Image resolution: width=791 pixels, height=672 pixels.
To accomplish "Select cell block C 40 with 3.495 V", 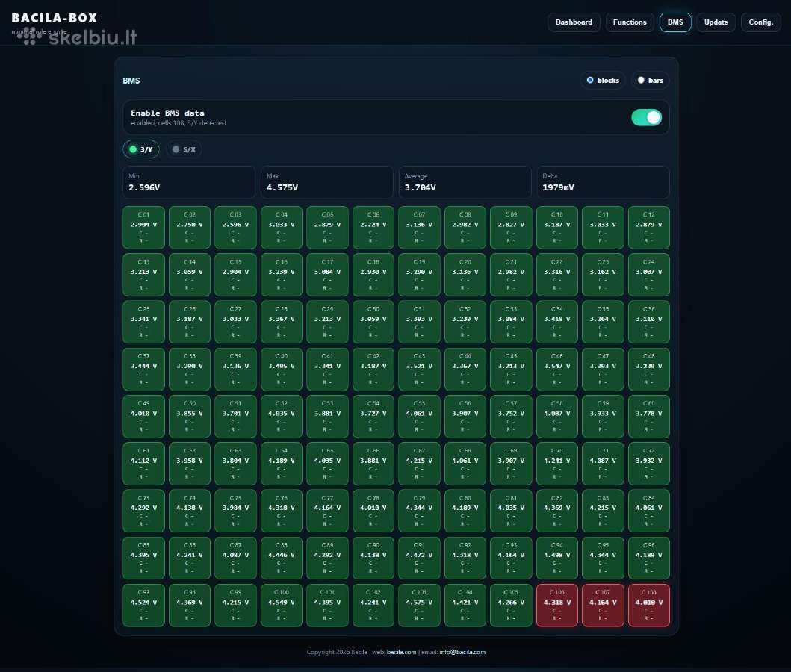I will click(x=282, y=369).
